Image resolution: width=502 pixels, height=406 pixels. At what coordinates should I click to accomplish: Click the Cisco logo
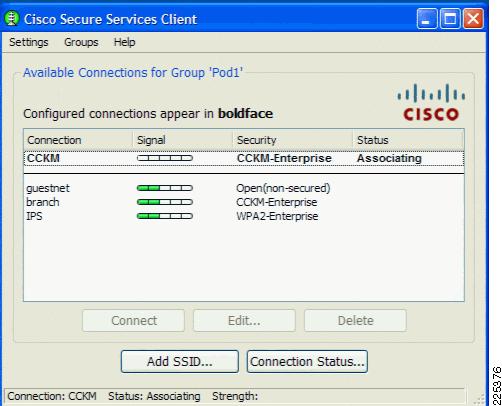click(431, 102)
